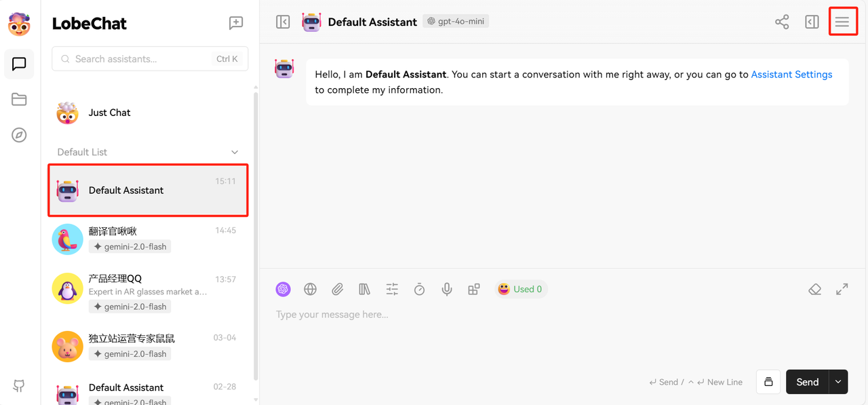Toggle web search globe icon

[311, 290]
